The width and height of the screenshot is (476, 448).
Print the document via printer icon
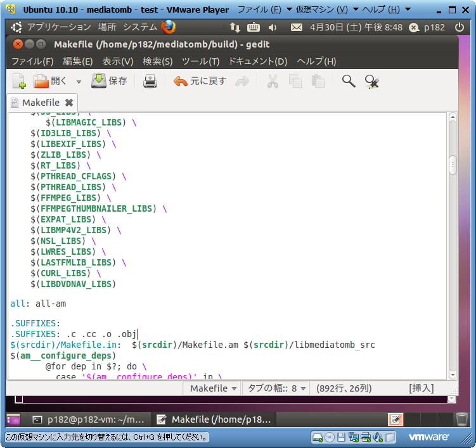coord(150,81)
